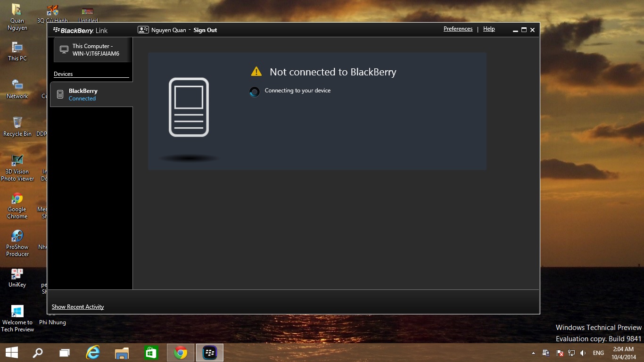This screenshot has height=362, width=644.
Task: Switch to Chrome on the taskbar
Action: tap(181, 353)
